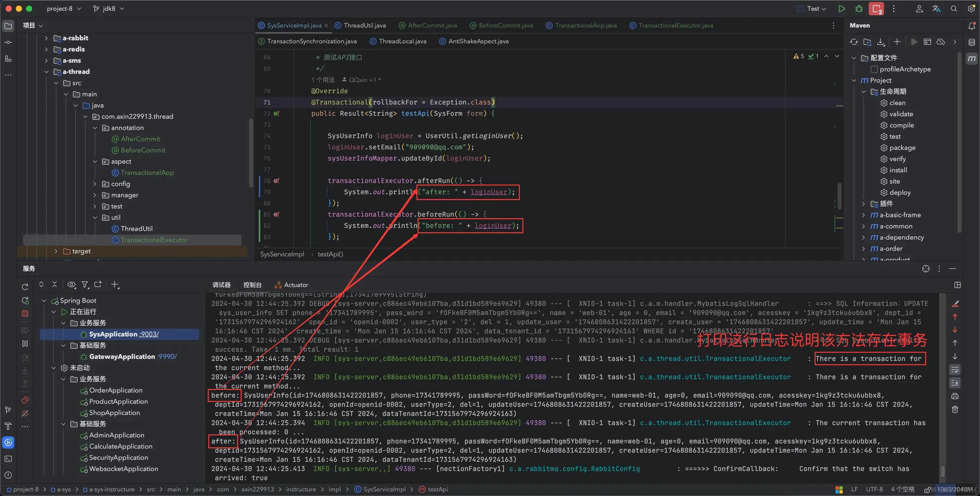Viewport: 980px width, 496px height.
Task: Clear the console with the trash icon
Action: [955, 409]
